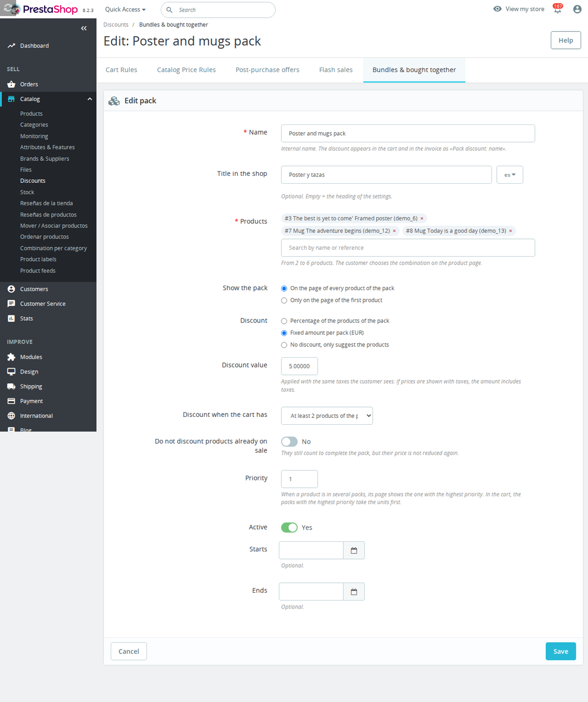Remove product #8 Mug Today good day tag
Image resolution: width=588 pixels, height=702 pixels.
pos(511,231)
